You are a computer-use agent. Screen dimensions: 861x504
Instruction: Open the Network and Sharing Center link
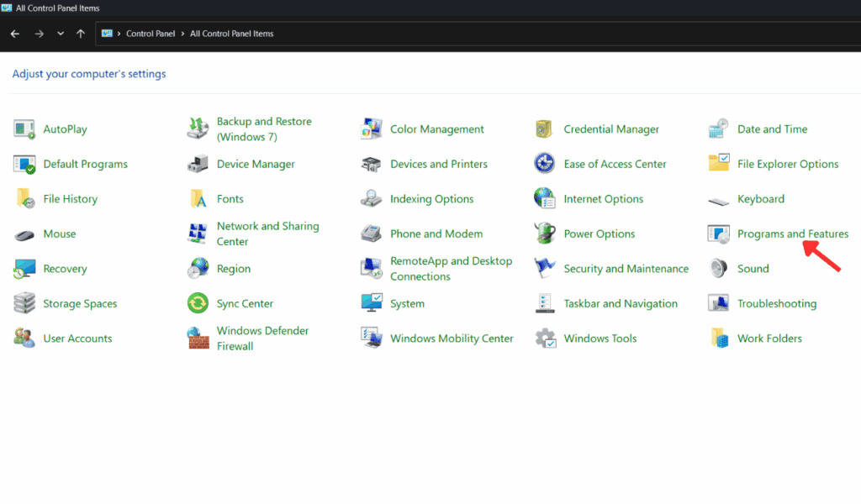[267, 234]
